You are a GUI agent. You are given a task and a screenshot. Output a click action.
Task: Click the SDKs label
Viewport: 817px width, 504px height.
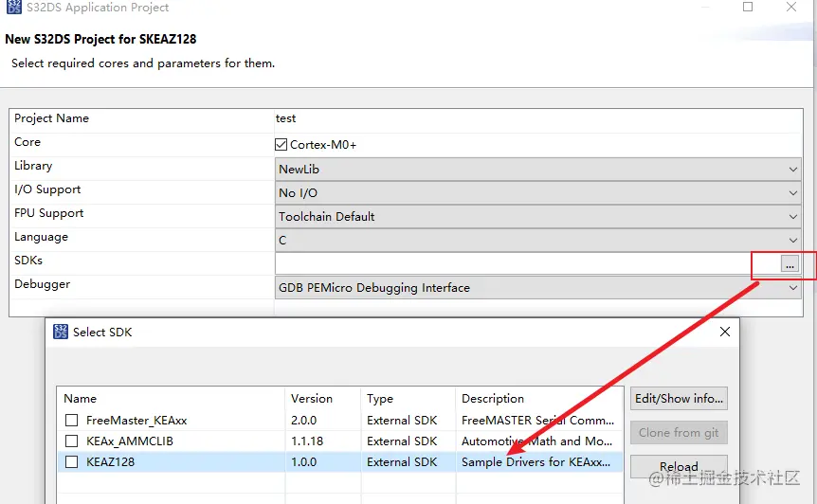pos(28,261)
